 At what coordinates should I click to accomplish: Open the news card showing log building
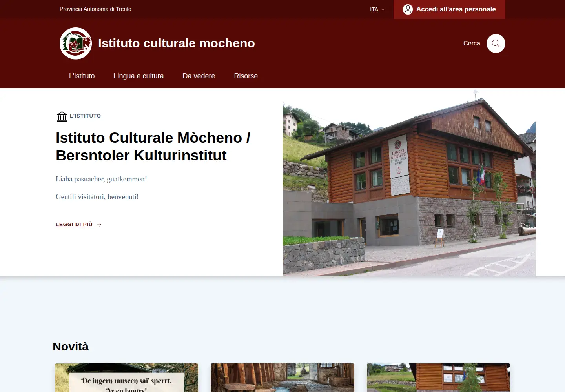point(438,378)
